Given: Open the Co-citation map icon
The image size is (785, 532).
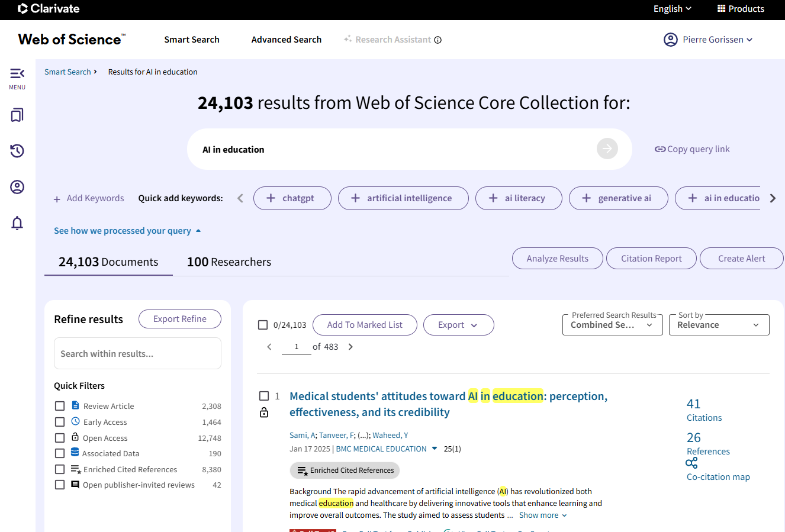Looking at the screenshot, I should pyautogui.click(x=691, y=463).
